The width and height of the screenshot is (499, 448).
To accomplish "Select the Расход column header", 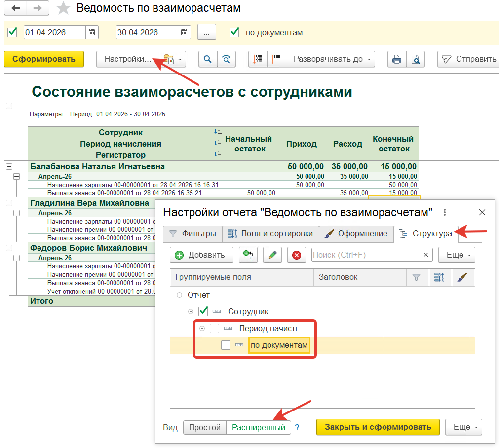I will (x=348, y=144).
